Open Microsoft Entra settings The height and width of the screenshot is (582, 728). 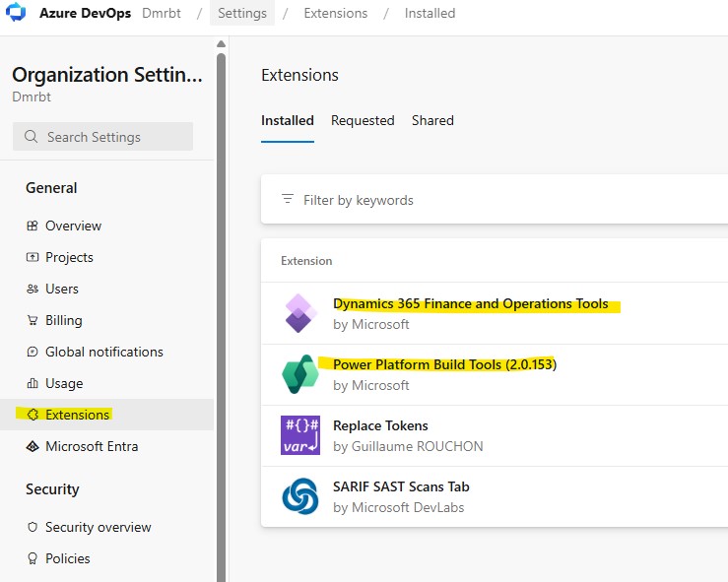[x=92, y=446]
